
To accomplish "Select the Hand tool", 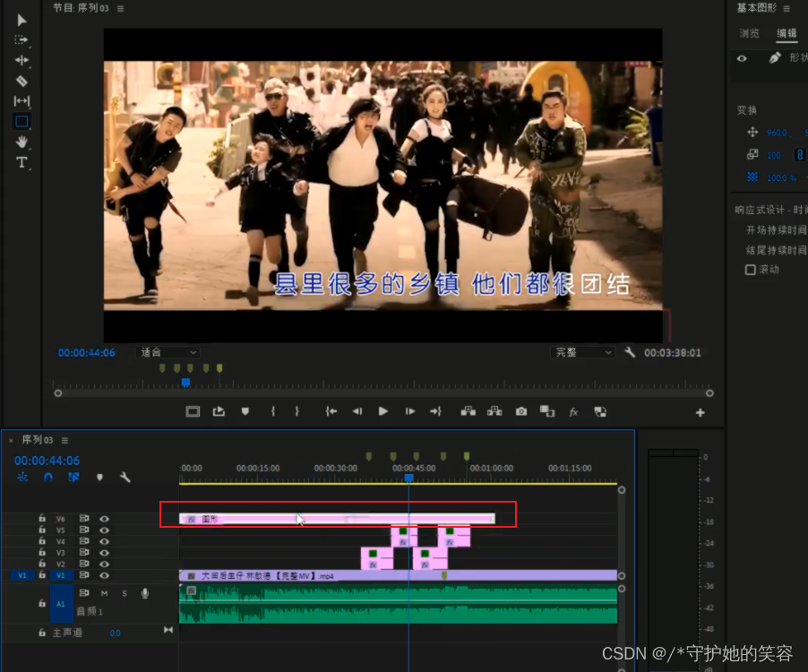I will pos(21,142).
